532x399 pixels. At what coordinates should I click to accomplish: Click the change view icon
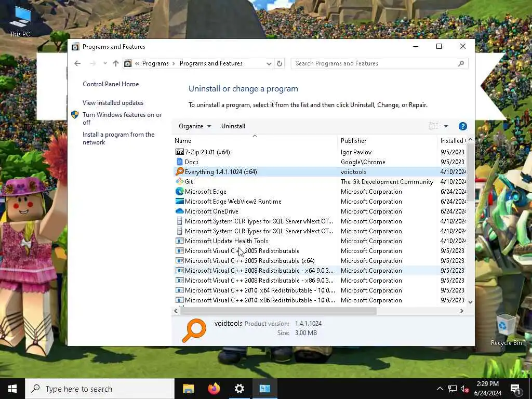434,126
